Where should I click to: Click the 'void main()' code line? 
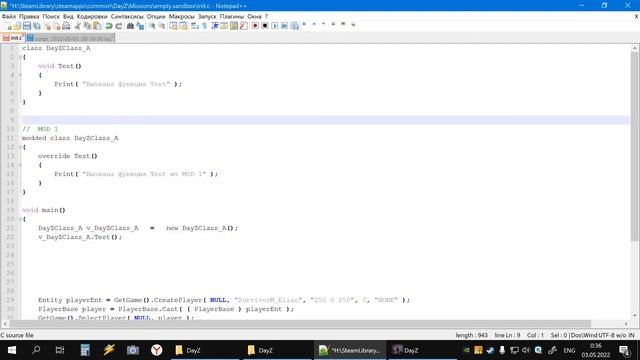[x=44, y=210]
